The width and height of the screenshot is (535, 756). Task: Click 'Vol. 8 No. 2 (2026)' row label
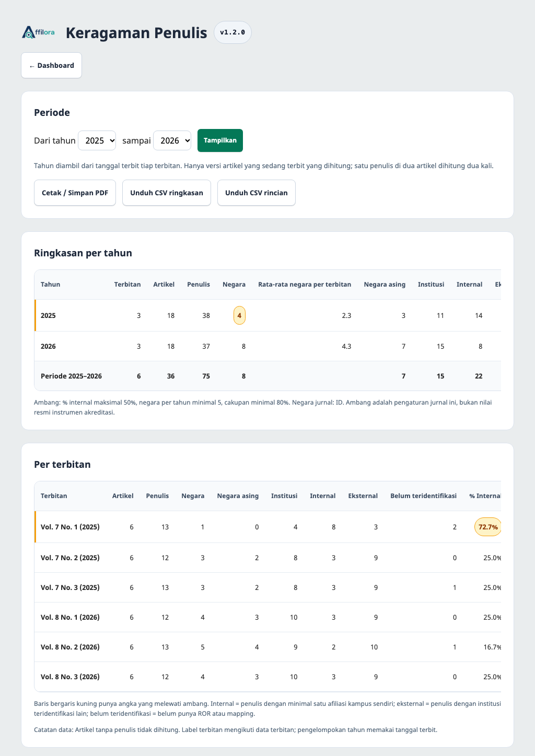pos(70,647)
